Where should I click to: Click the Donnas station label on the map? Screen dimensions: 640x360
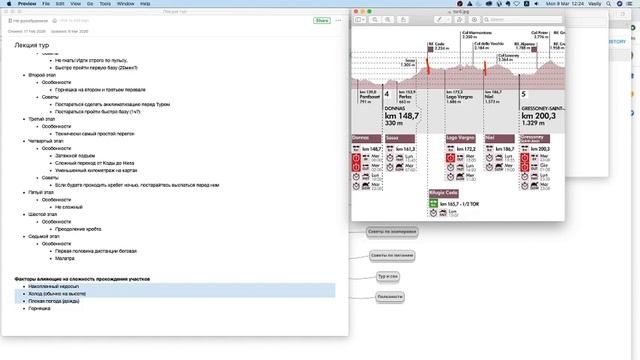tap(367, 138)
